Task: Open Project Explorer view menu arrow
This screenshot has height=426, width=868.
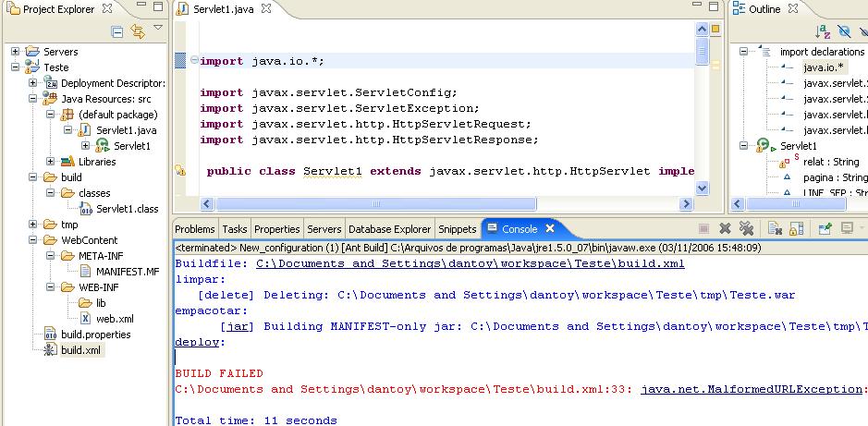Action: click(158, 28)
